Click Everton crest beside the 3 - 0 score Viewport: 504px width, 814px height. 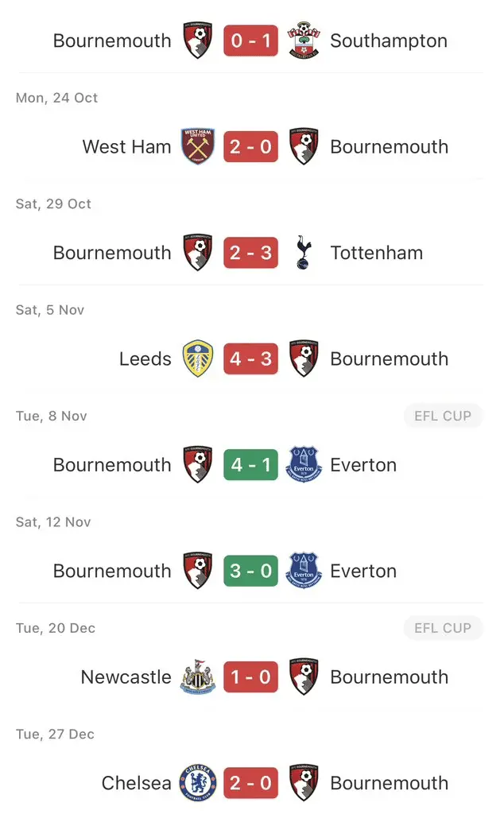pos(303,571)
